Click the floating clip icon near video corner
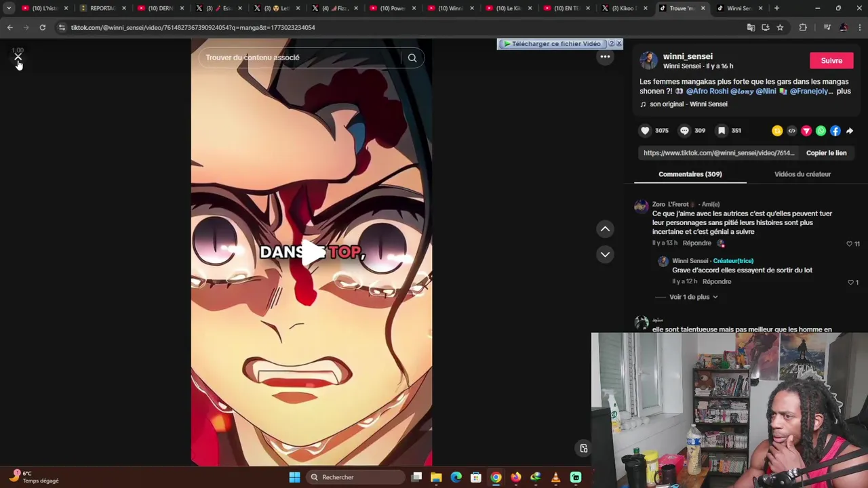Screen dimensions: 868x488 click(583, 448)
